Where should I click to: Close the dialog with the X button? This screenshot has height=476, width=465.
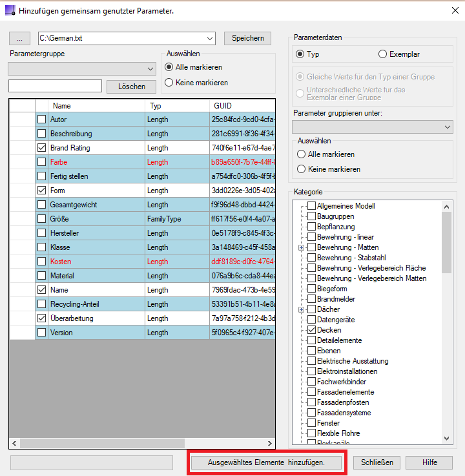(x=455, y=10)
